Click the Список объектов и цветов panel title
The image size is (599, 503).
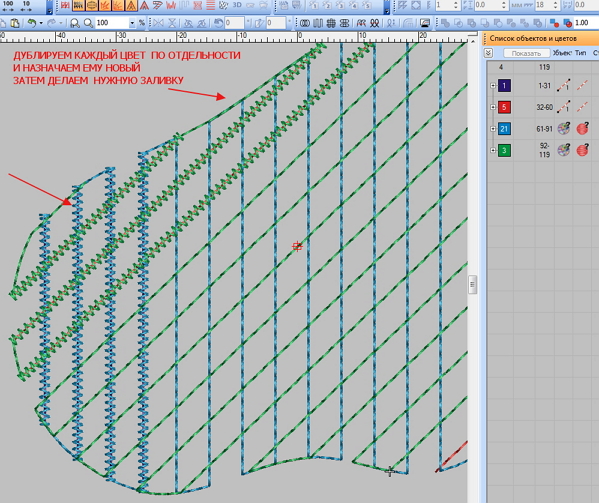[533, 38]
